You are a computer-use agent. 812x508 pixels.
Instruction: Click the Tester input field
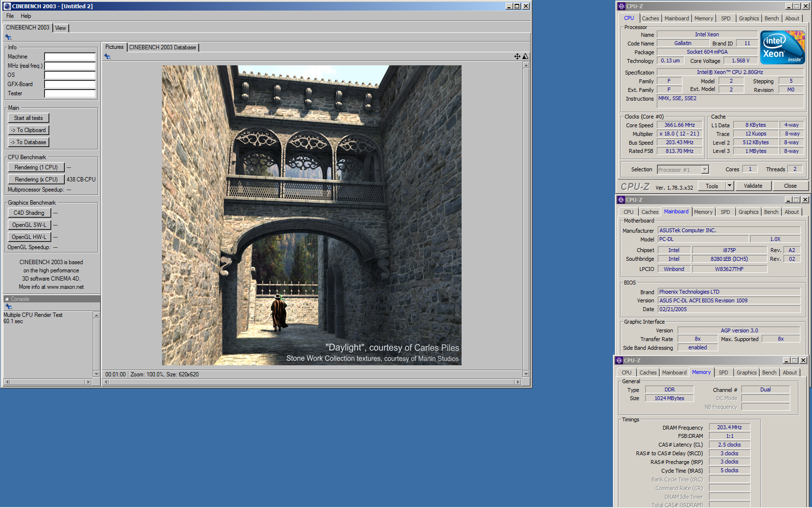point(70,93)
